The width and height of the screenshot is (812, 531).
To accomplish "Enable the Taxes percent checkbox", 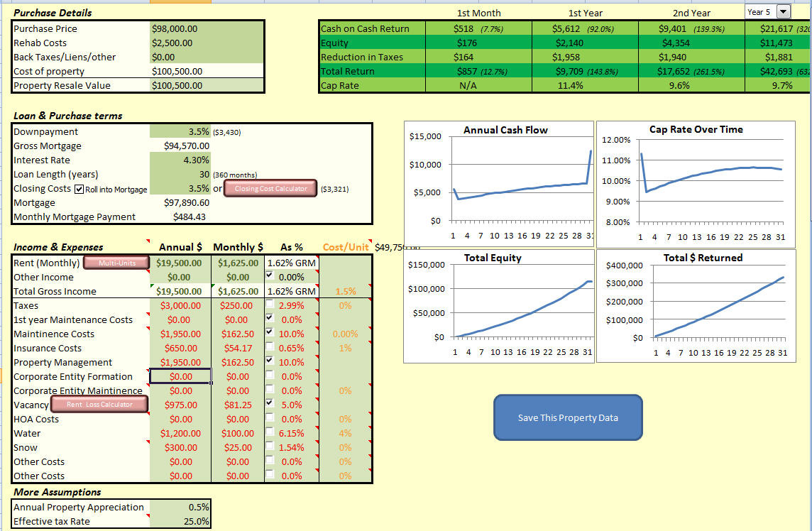I will (270, 304).
